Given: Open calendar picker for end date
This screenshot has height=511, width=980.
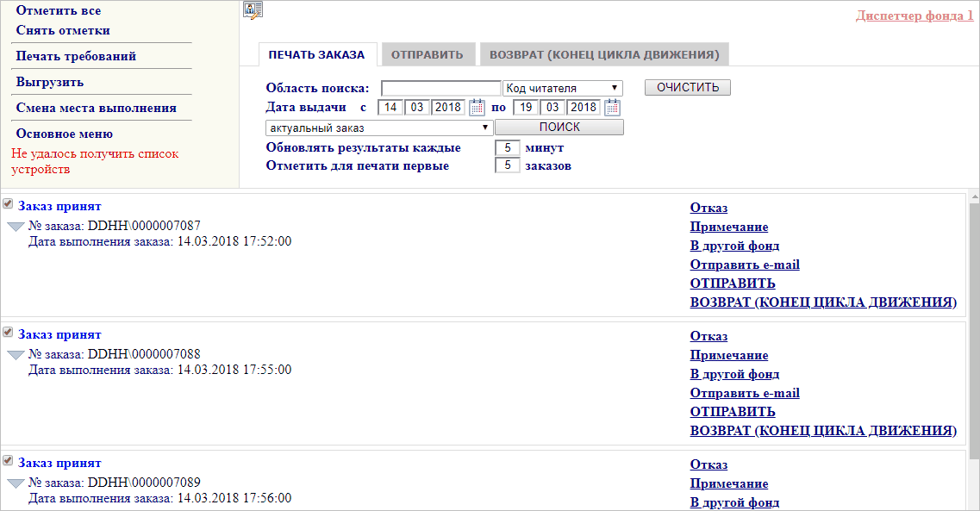Looking at the screenshot, I should point(612,108).
